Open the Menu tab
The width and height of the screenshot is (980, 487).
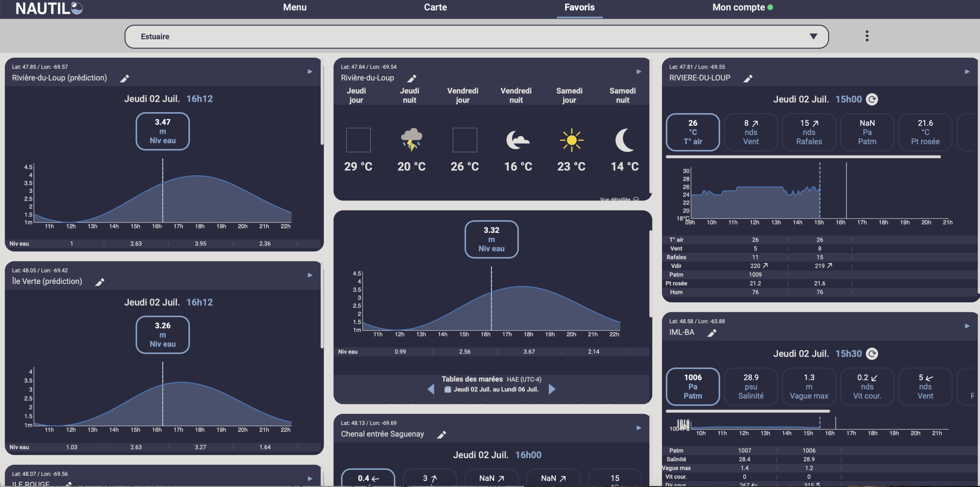tap(295, 7)
